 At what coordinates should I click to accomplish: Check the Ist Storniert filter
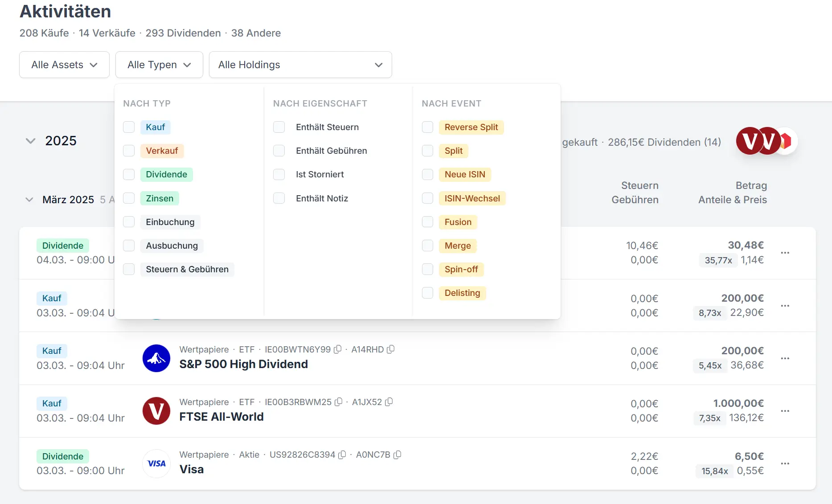[x=279, y=174]
